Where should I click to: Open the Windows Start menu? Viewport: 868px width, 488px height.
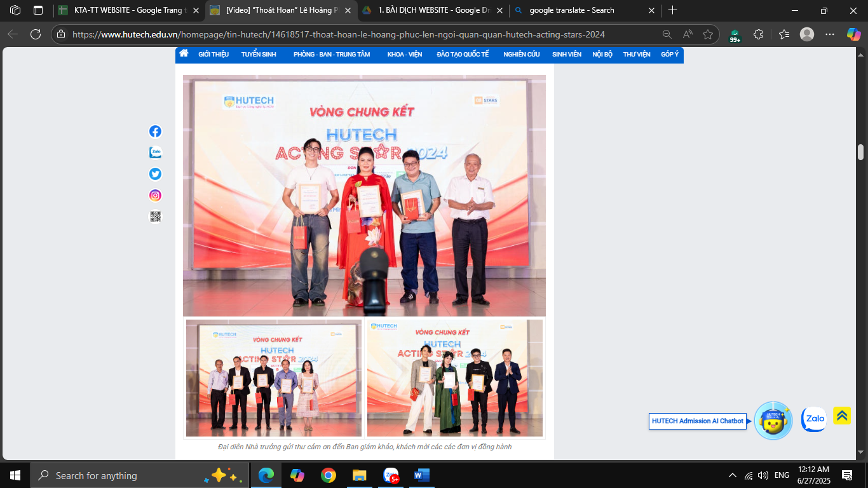click(x=15, y=475)
